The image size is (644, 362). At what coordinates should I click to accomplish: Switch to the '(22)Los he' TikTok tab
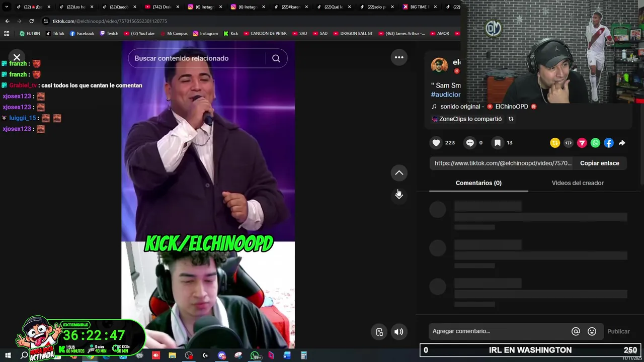tap(75, 7)
